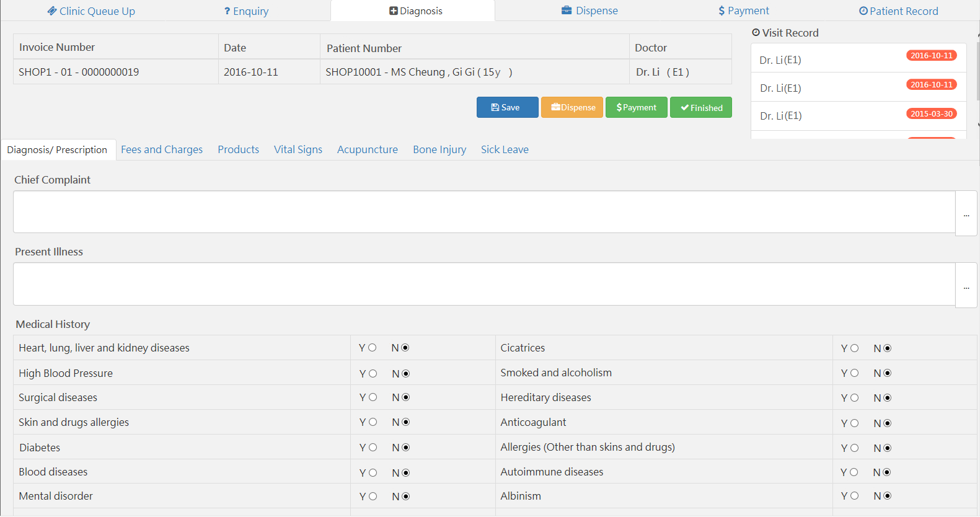The width and height of the screenshot is (980, 517).
Task: Select Y for Mental disorder
Action: (373, 497)
